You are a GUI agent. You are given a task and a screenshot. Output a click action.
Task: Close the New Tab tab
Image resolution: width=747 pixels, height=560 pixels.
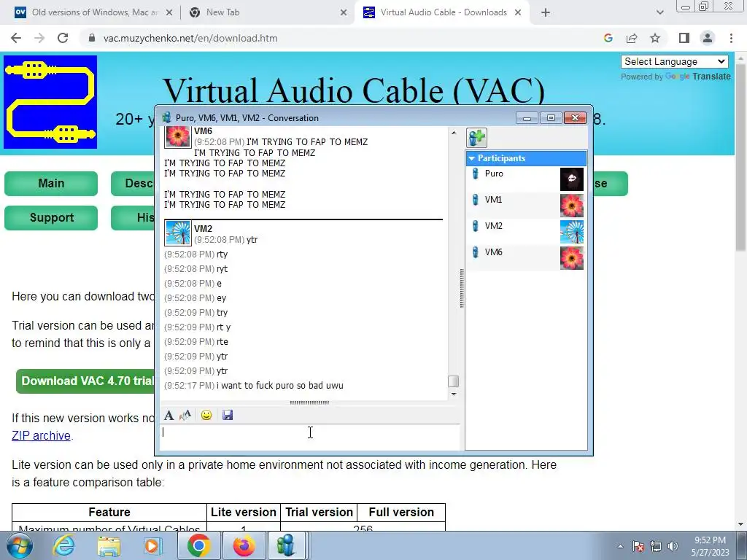click(x=344, y=13)
